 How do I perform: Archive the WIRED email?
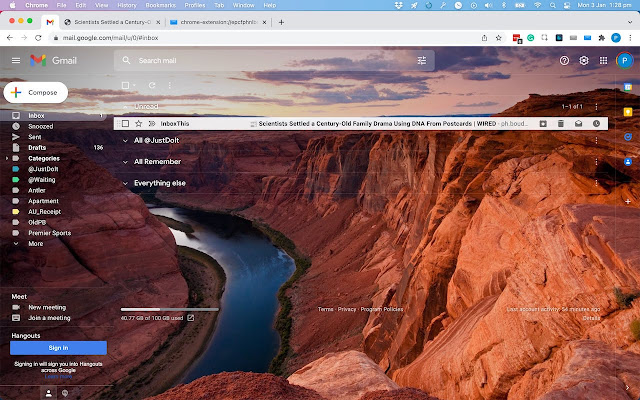coord(543,124)
